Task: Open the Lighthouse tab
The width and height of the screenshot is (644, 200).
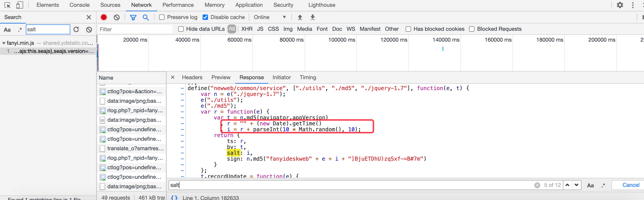Action: coord(322,5)
